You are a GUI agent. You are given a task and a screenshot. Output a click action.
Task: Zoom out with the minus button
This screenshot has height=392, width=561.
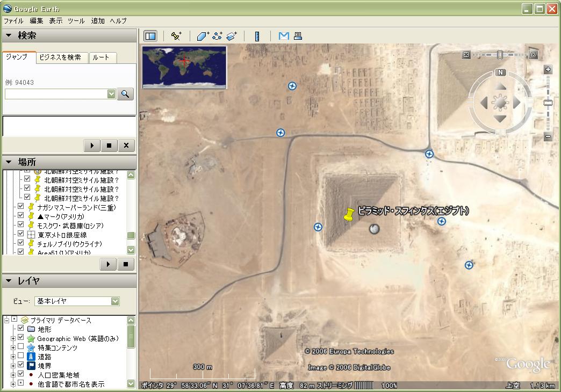[x=548, y=136]
